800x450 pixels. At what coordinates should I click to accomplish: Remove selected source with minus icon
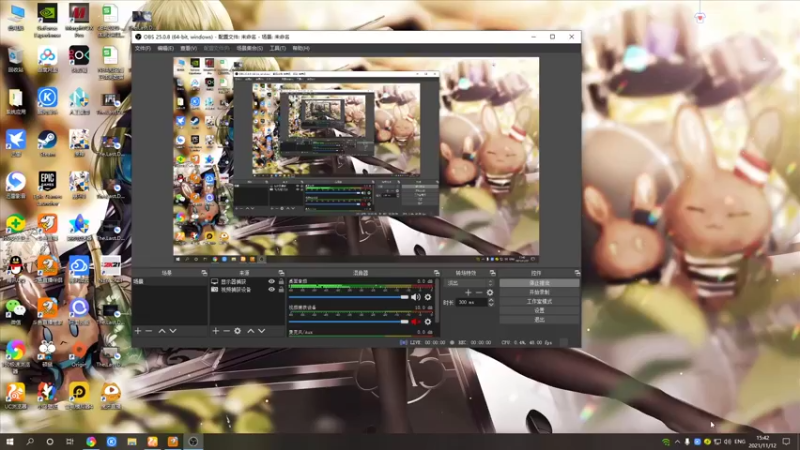click(x=227, y=331)
